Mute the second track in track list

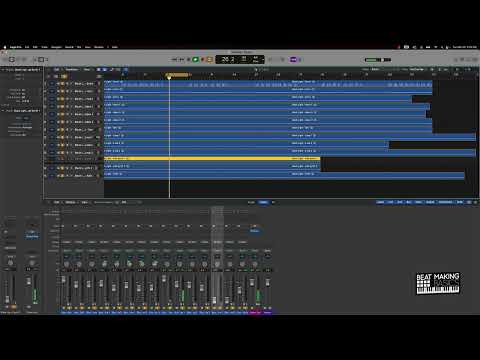click(58, 91)
